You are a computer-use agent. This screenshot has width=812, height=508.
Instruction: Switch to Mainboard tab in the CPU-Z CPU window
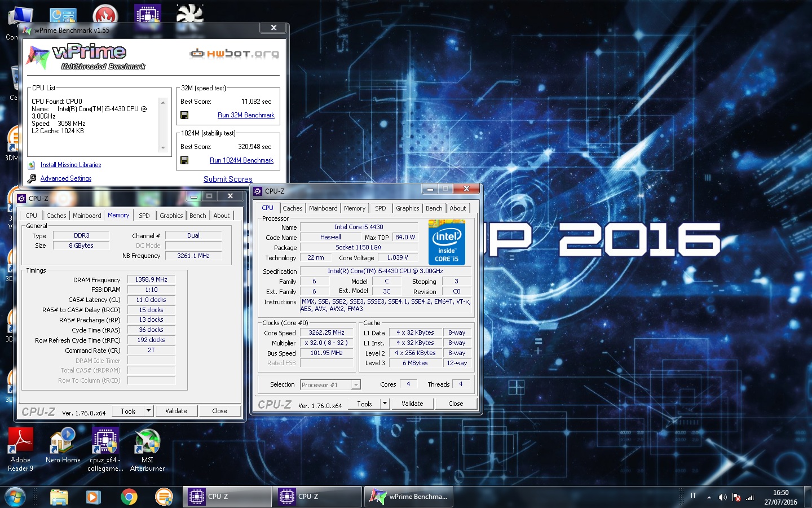pyautogui.click(x=323, y=208)
